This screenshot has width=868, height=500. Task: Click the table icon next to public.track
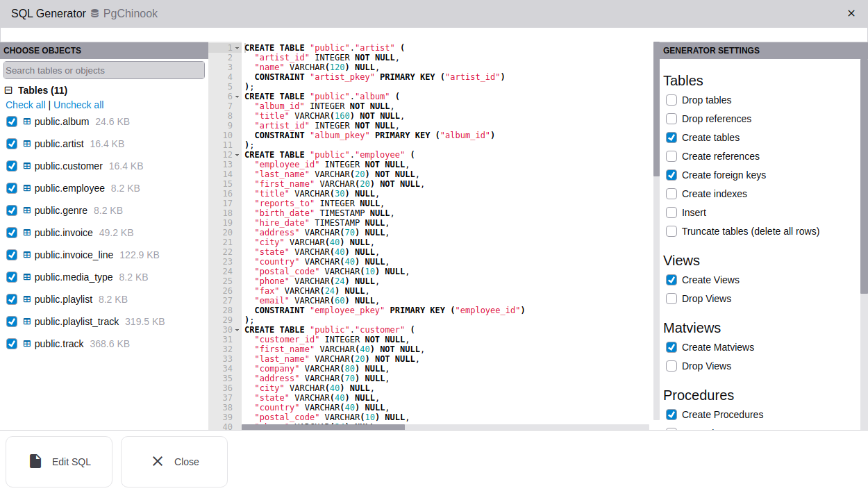click(27, 344)
